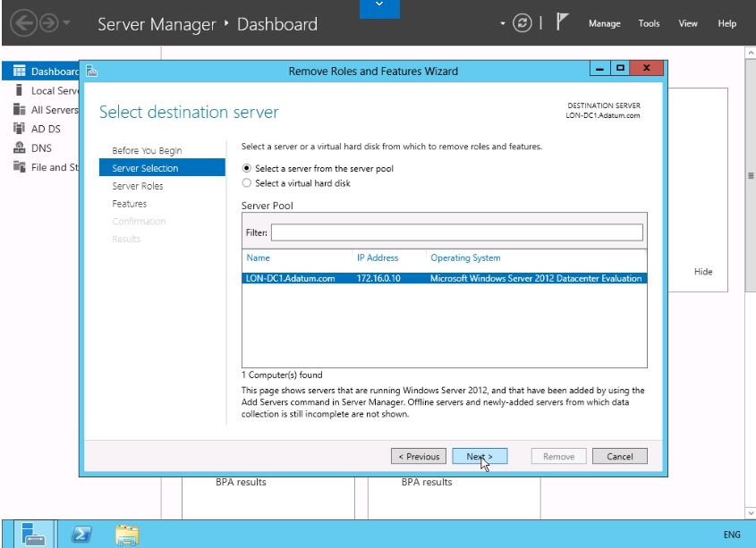756x548 pixels.
Task: Click the Server Manager taskbar icon
Action: pyautogui.click(x=34, y=534)
